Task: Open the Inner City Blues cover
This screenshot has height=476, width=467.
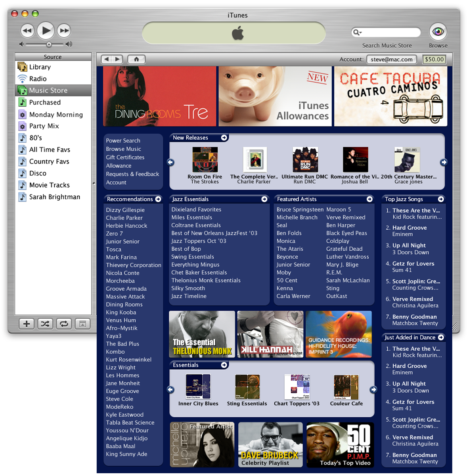Action: click(198, 387)
